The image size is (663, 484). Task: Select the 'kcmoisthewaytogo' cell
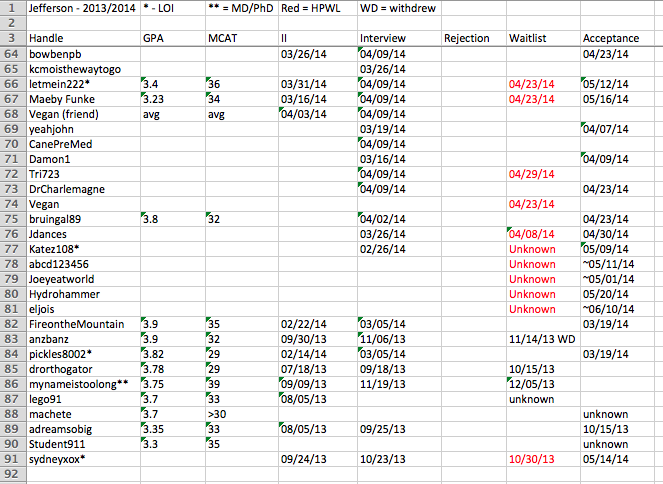pos(83,69)
